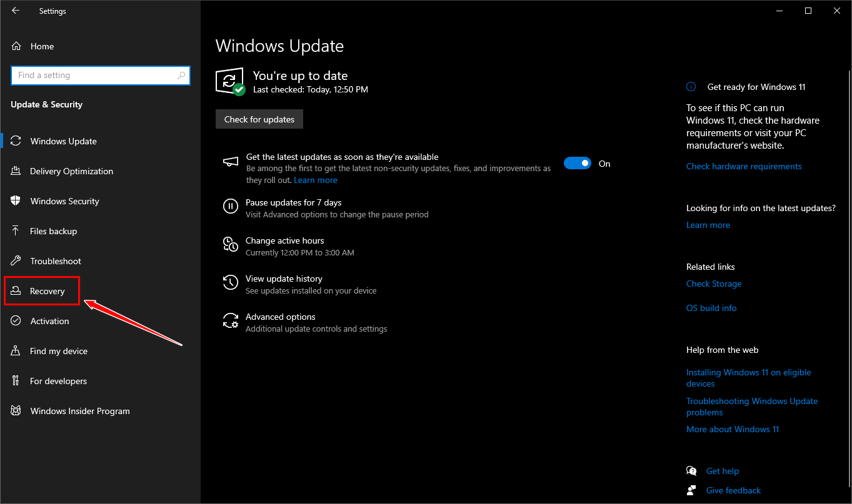
Task: Click the Recovery icon in sidebar
Action: pyautogui.click(x=16, y=291)
